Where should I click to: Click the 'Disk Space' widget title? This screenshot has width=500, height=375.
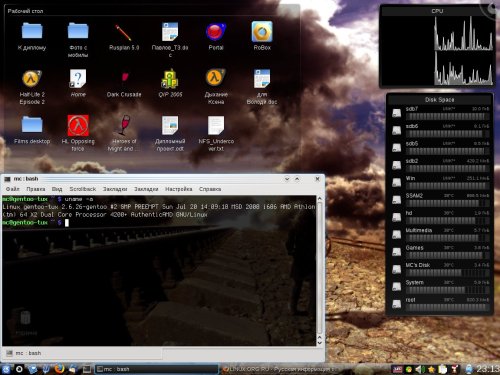tap(439, 99)
